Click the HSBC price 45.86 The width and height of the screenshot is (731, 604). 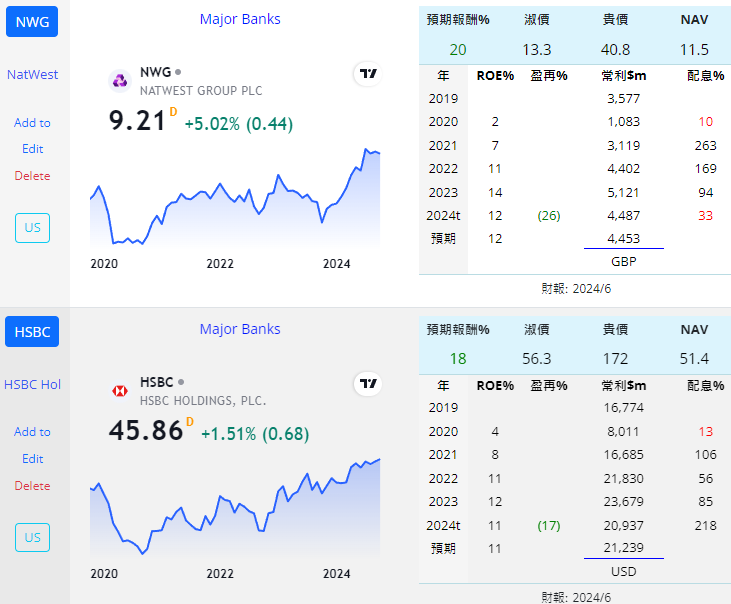[x=146, y=430]
